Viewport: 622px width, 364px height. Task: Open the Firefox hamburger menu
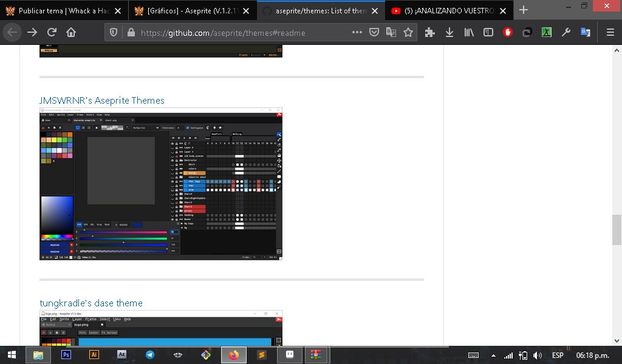610,33
